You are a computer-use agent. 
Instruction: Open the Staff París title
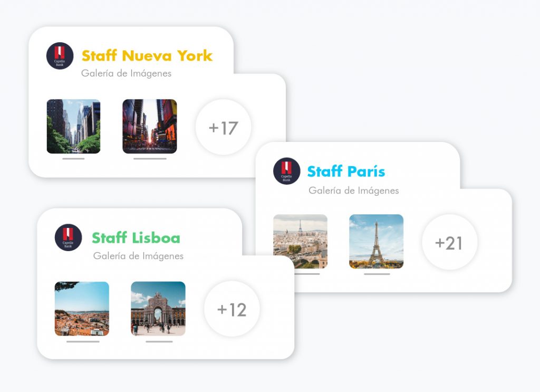(x=346, y=171)
